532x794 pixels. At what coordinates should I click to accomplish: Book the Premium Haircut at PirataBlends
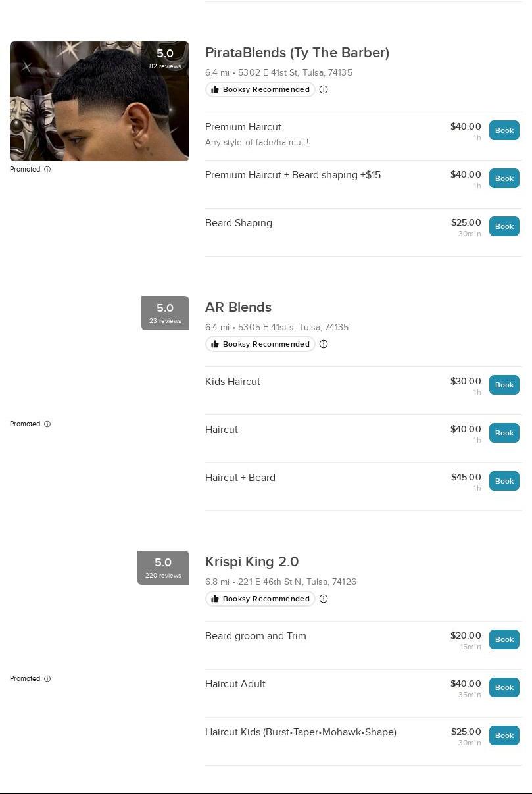[x=504, y=130]
